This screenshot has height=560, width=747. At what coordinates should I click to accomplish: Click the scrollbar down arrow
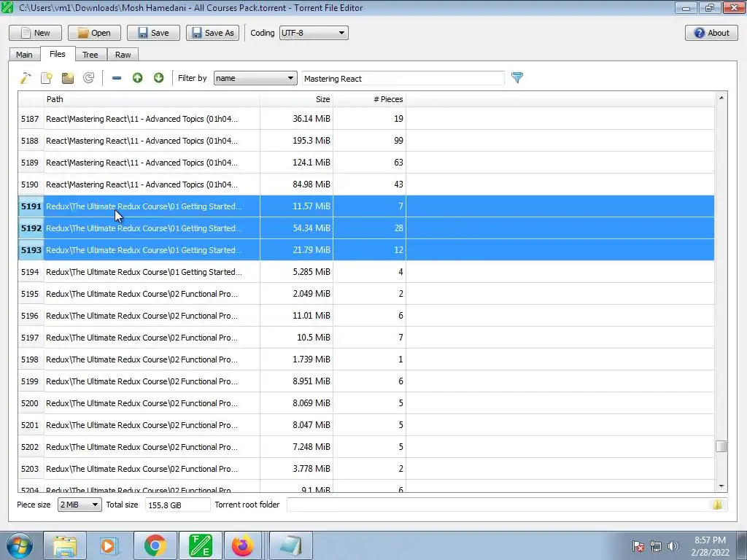[x=721, y=486]
